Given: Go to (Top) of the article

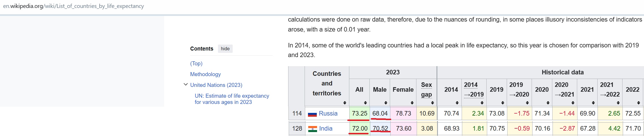Looking at the screenshot, I should (x=196, y=63).
